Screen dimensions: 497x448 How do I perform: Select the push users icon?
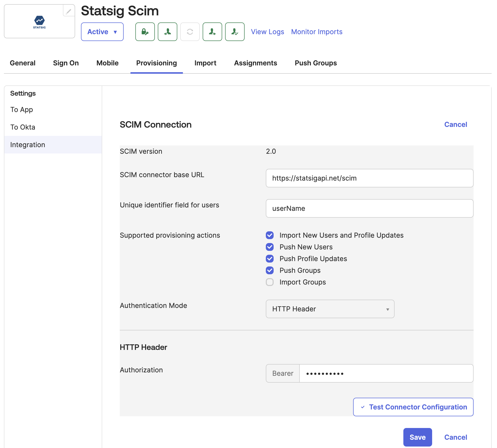tap(212, 32)
